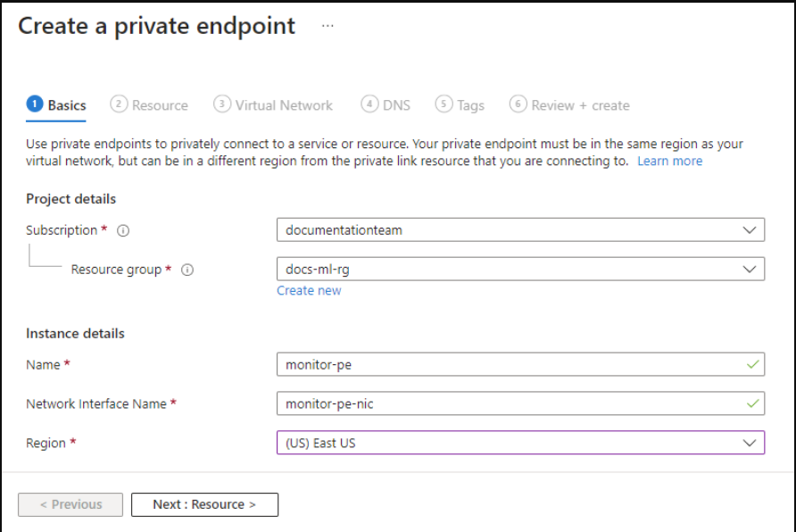Click step 2 circle icon for Resource
The image size is (796, 532).
click(119, 104)
